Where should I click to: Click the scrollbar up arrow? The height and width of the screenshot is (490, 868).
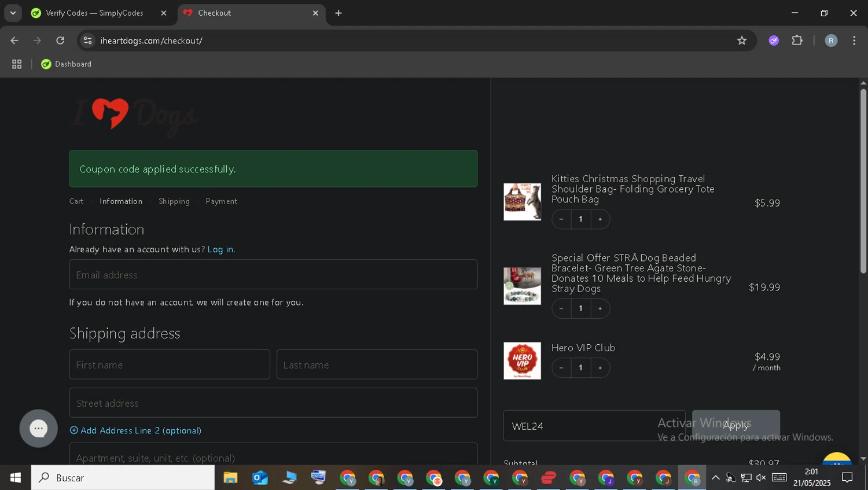pos(863,83)
